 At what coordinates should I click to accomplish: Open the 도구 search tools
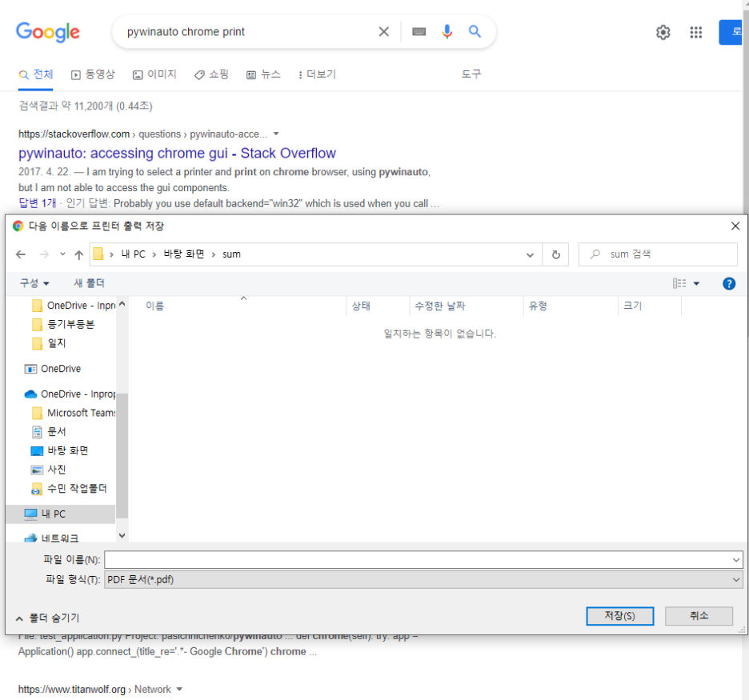click(x=471, y=74)
